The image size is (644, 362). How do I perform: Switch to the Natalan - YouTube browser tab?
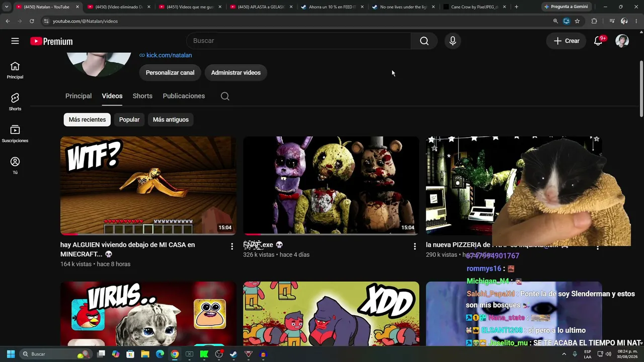click(47, 7)
